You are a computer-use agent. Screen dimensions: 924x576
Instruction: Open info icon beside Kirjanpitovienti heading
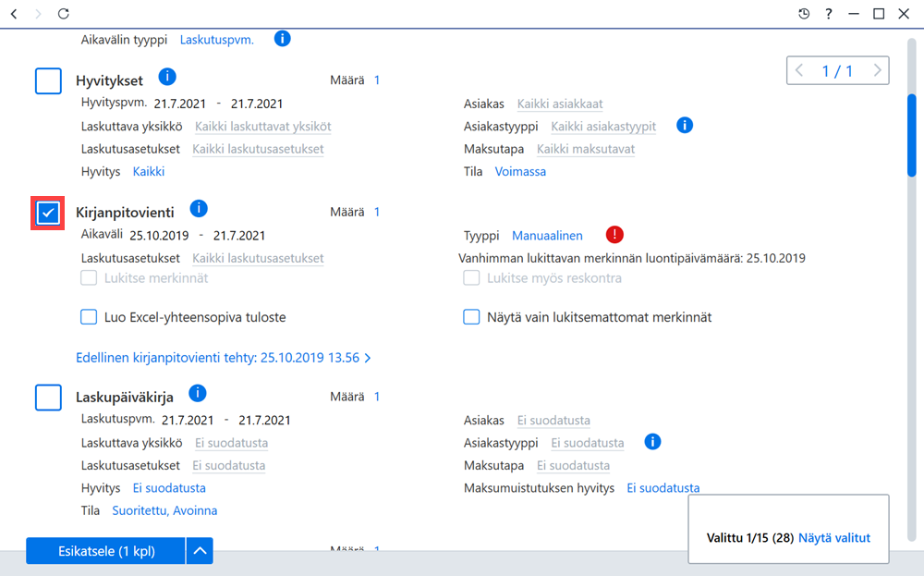(199, 209)
